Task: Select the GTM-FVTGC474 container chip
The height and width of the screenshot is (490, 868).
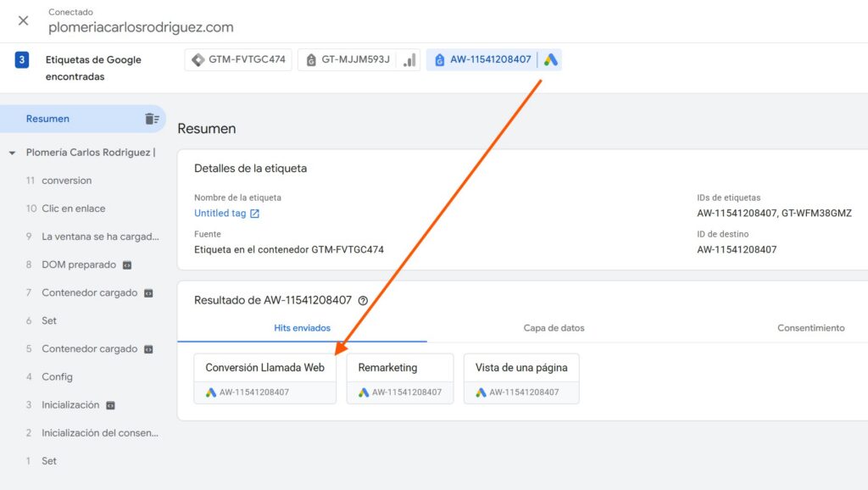Action: click(239, 59)
